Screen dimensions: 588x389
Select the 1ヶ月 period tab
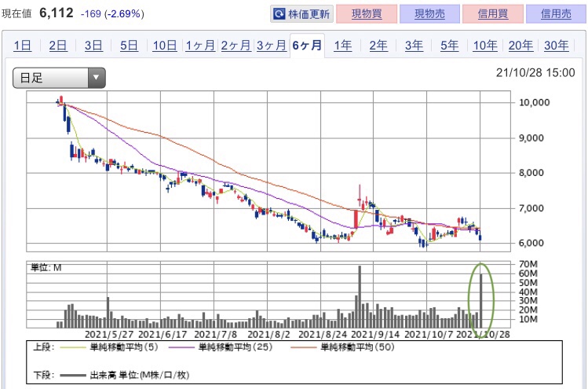[200, 46]
